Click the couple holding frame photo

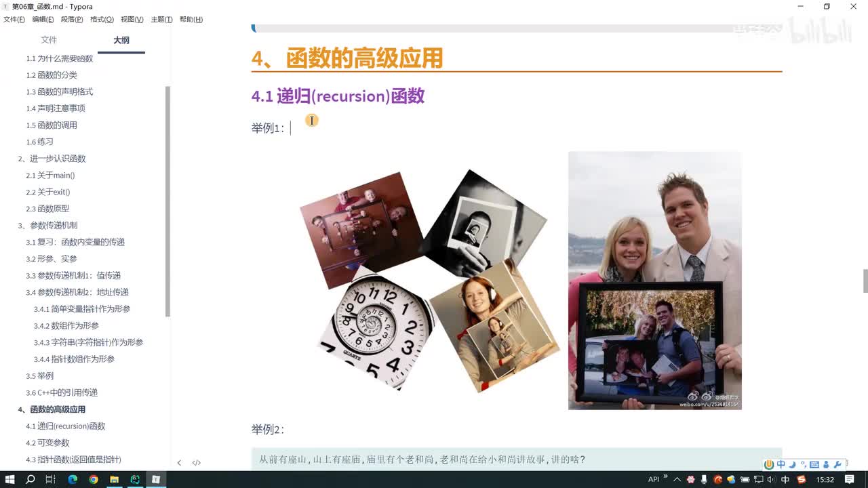pos(654,281)
